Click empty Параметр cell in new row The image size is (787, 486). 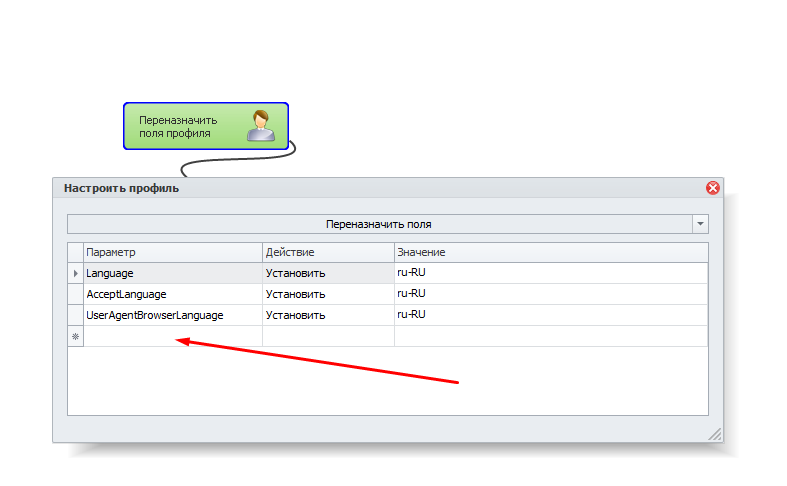(173, 336)
